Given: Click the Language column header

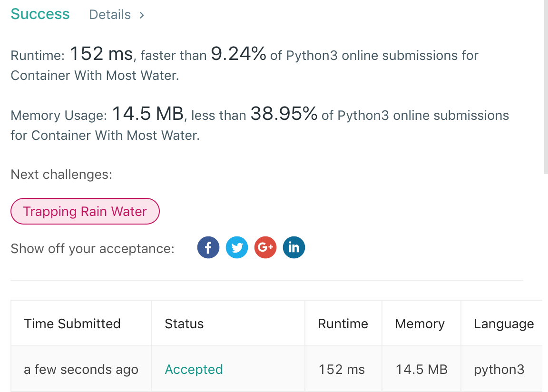Looking at the screenshot, I should [x=504, y=323].
